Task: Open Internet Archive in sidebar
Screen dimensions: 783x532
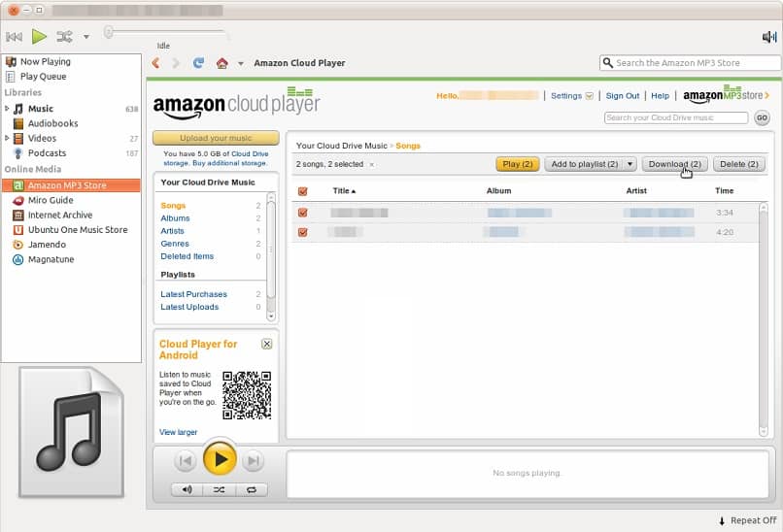Action: [60, 216]
